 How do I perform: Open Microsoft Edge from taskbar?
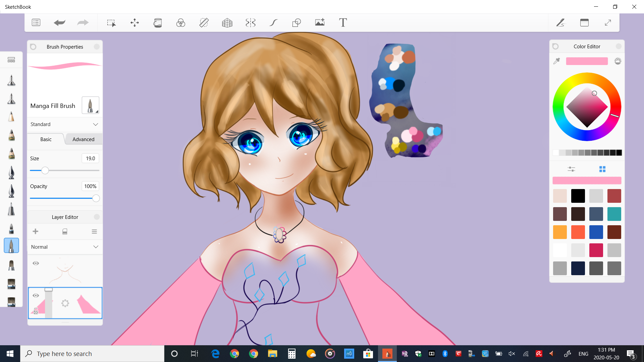(215, 354)
